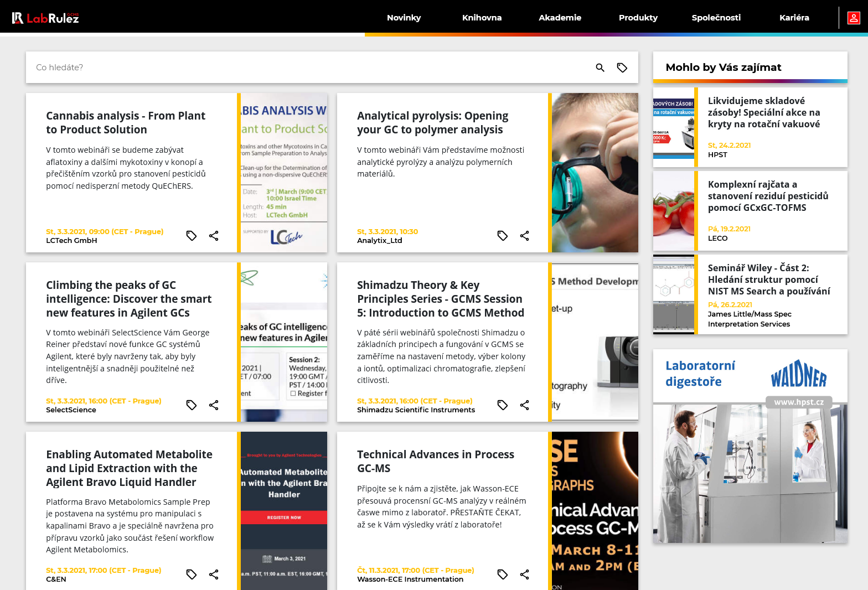The width and height of the screenshot is (868, 590).
Task: Open the user account icon
Action: click(854, 18)
